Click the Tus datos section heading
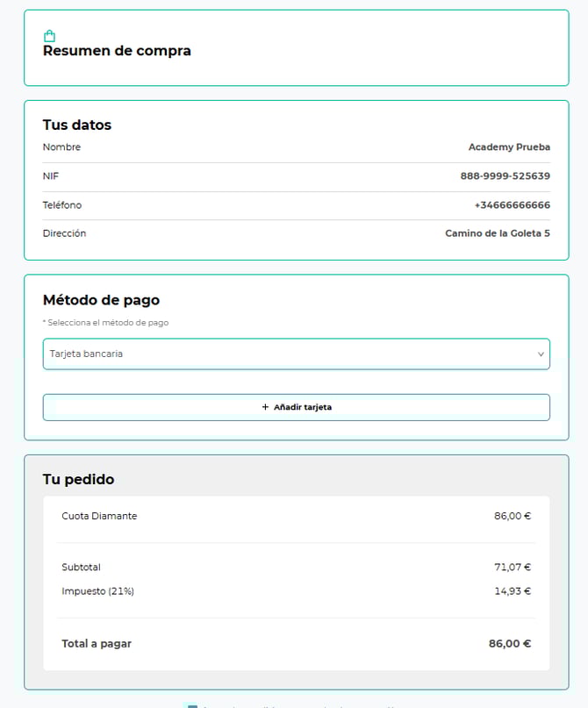This screenshot has height=708, width=588. coord(77,125)
